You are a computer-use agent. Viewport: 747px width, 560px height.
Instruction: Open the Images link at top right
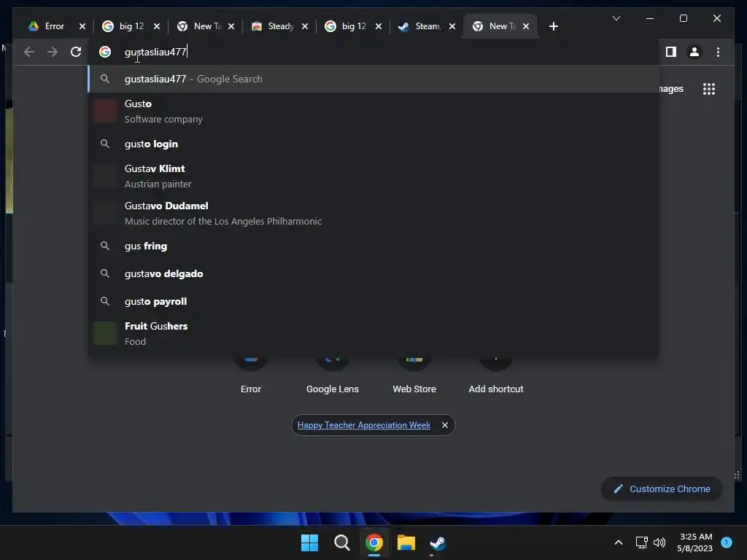pos(671,89)
